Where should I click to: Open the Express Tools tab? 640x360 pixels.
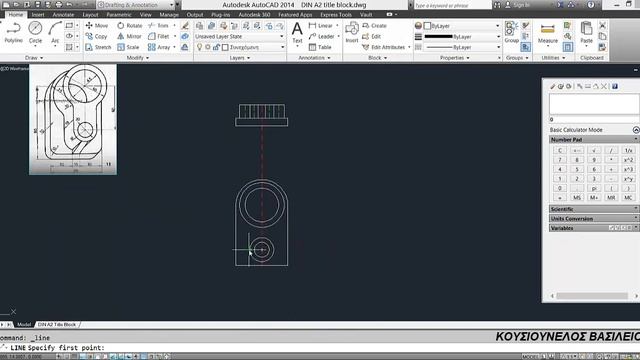tap(336, 15)
